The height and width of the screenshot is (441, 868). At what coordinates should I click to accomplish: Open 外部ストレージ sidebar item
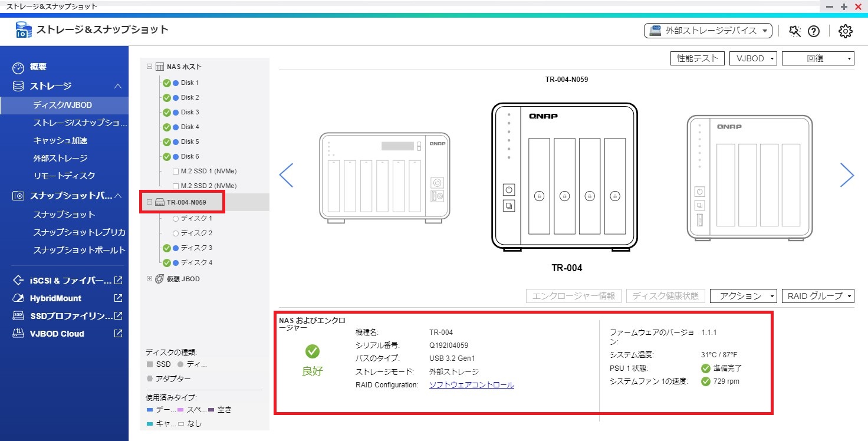coord(60,158)
